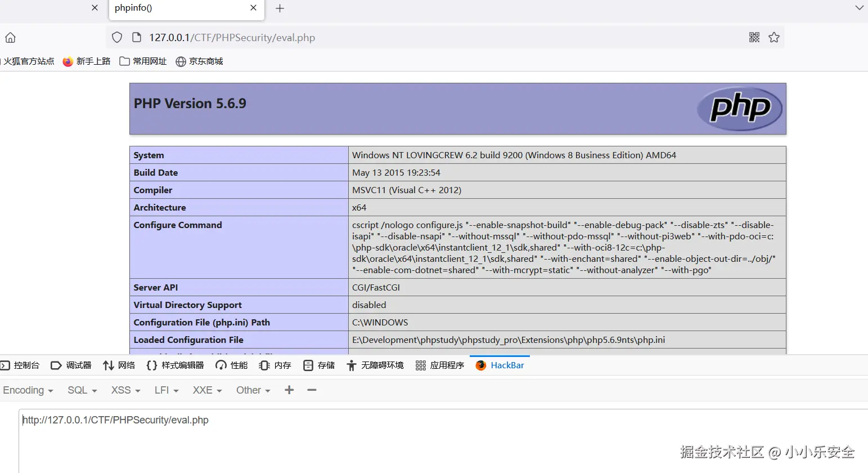Select the Compiler value MSVC11
The width and height of the screenshot is (868, 473).
click(x=407, y=190)
